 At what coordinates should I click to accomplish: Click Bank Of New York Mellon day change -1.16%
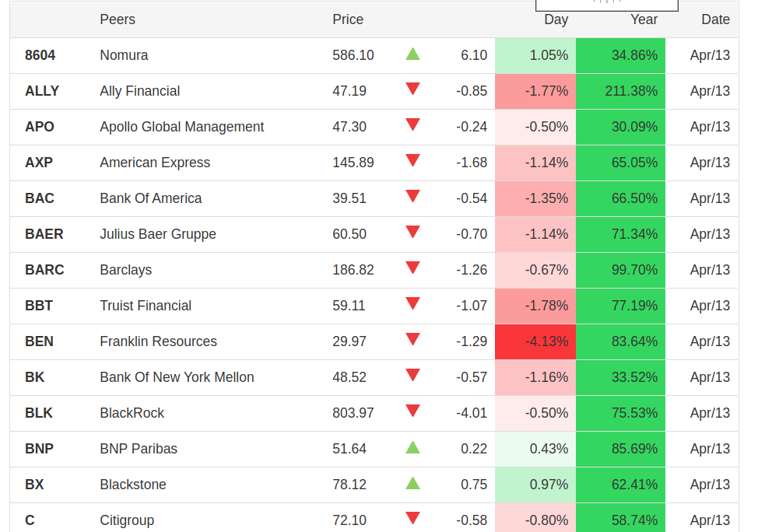535,377
